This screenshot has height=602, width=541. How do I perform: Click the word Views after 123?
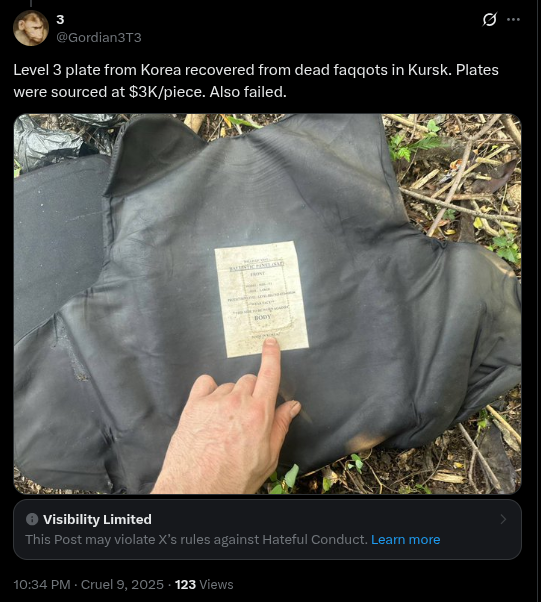pyautogui.click(x=216, y=584)
